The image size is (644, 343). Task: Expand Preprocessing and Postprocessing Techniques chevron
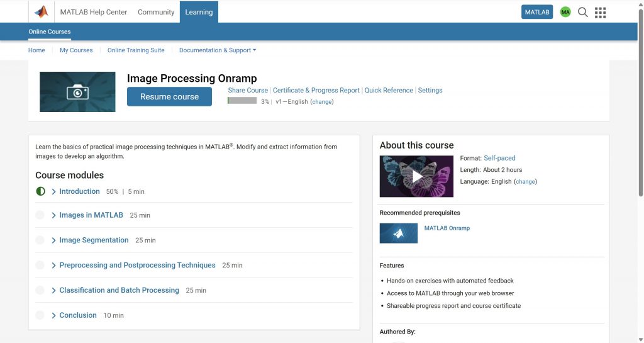pos(54,266)
